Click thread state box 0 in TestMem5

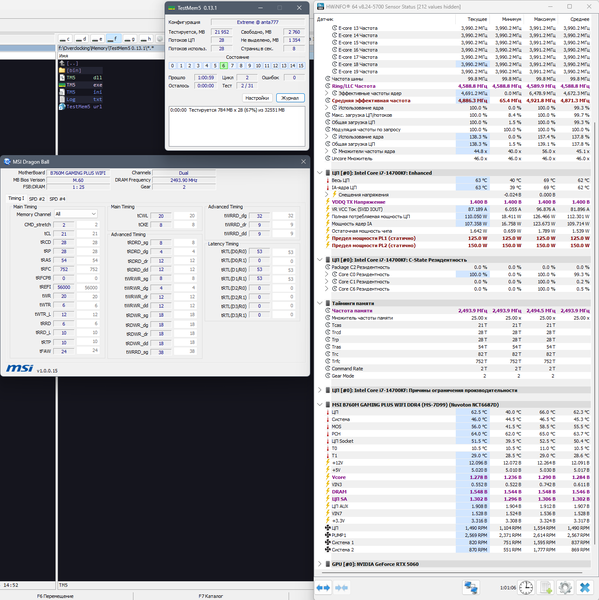click(173, 66)
